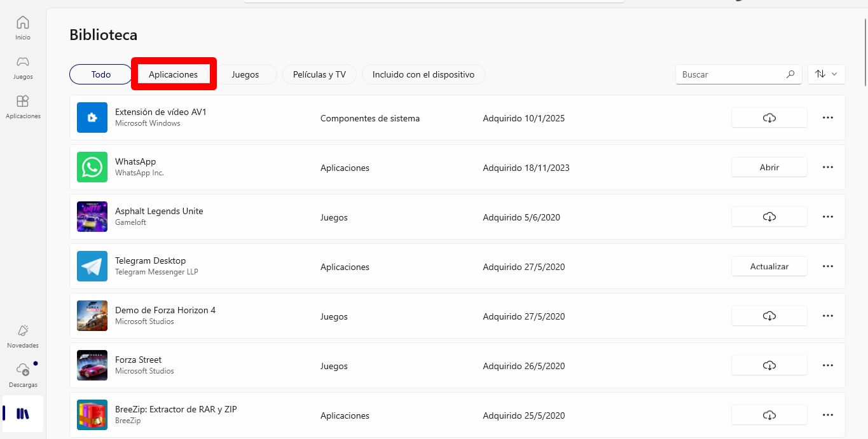
Task: Click the Gameloft publisher name
Action: 130,222
